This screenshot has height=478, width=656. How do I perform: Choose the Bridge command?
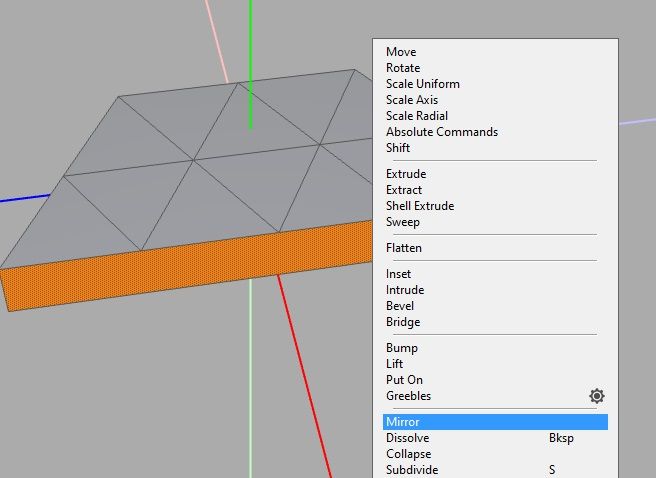[403, 322]
